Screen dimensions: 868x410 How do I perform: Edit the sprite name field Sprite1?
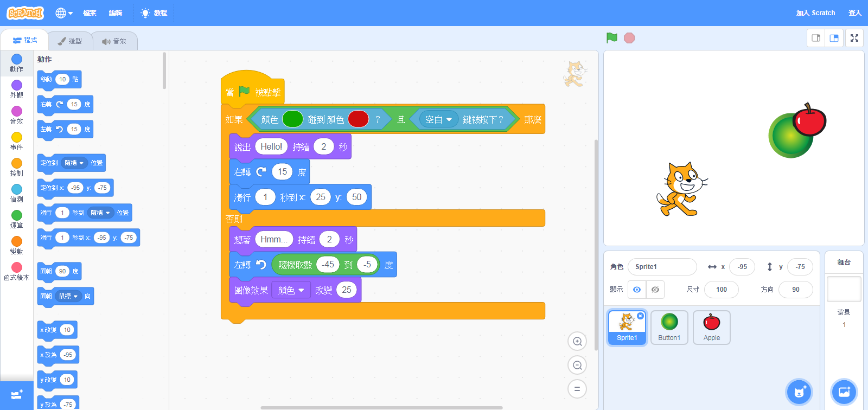[x=662, y=267]
